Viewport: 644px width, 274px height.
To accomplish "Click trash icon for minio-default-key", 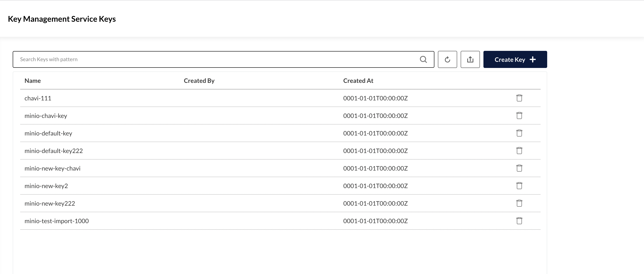I will tap(519, 133).
